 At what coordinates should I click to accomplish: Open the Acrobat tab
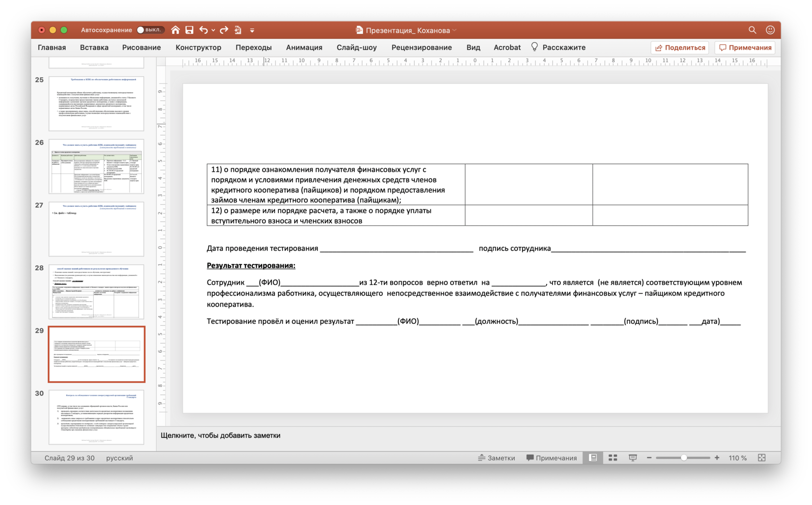[x=507, y=47]
